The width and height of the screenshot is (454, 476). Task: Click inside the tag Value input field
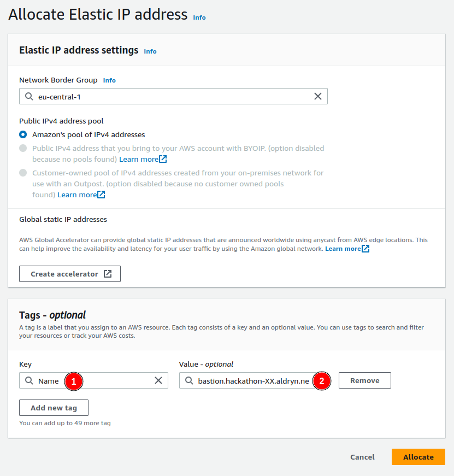click(257, 380)
